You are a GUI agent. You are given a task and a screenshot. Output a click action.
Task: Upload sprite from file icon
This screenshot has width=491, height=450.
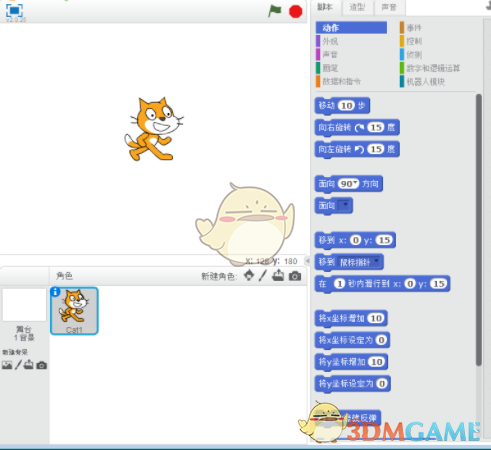tap(278, 276)
